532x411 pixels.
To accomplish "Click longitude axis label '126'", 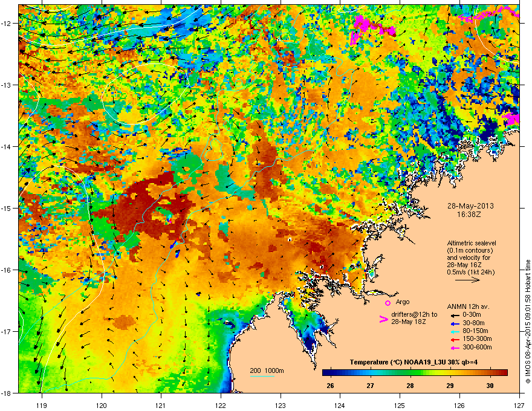I will 459,405.
